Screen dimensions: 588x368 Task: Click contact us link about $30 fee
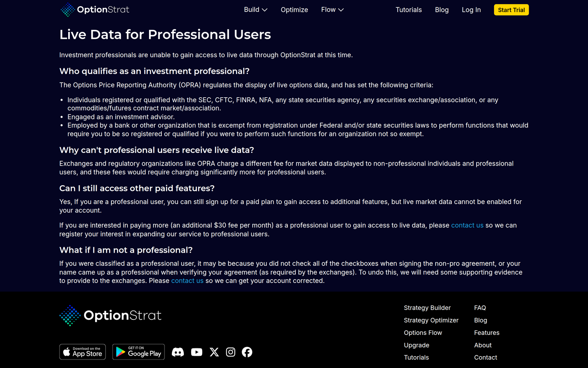point(467,225)
